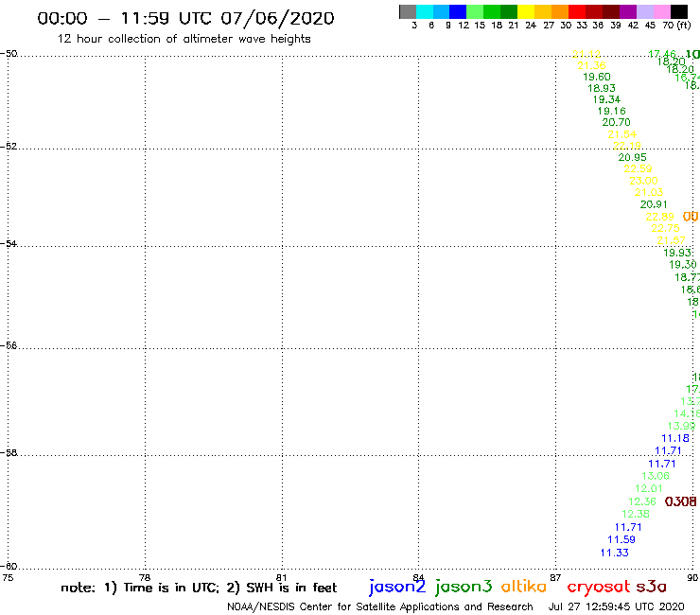Click the jason2 satellite label
Image resolution: width=700 pixels, height=615 pixels.
pyautogui.click(x=397, y=587)
